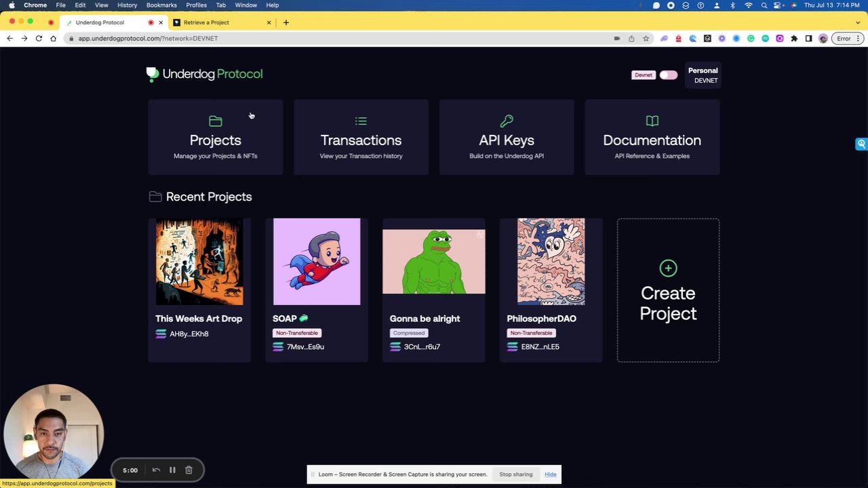Image resolution: width=868 pixels, height=488 pixels.
Task: Click the plus circle on Create Project
Action: tap(668, 268)
